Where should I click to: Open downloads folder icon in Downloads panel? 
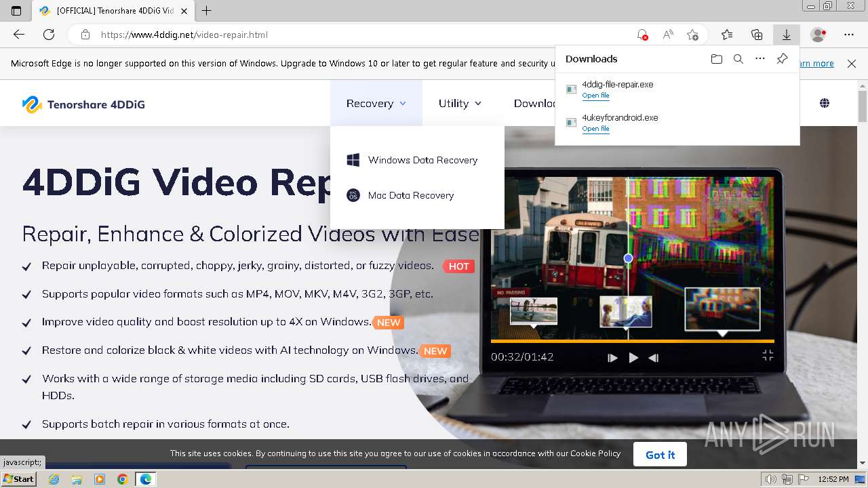pos(717,59)
